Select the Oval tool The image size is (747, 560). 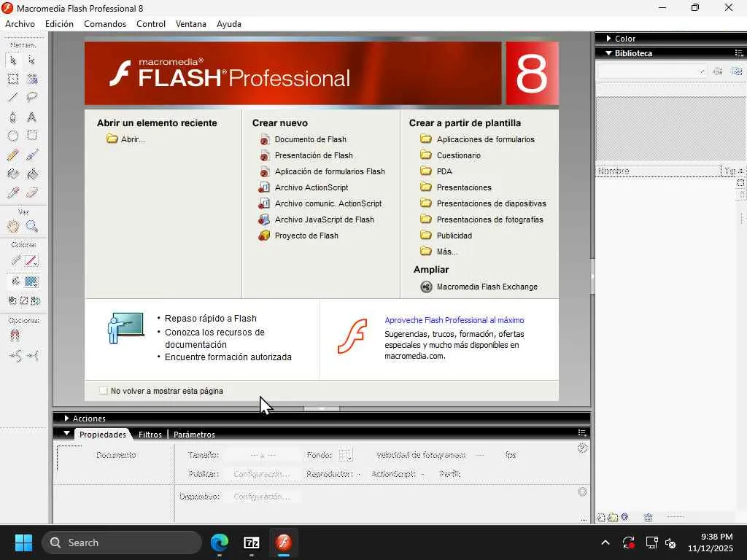pos(13,136)
